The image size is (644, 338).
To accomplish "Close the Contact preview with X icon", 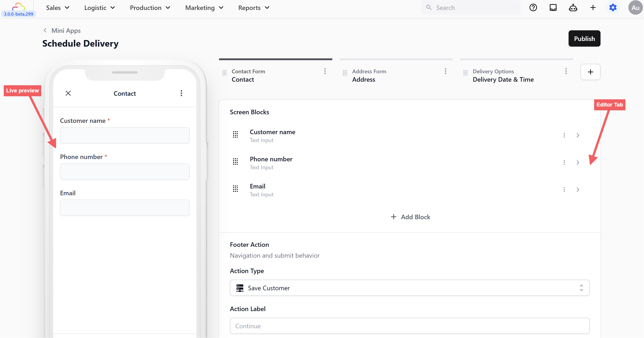I will (x=68, y=93).
